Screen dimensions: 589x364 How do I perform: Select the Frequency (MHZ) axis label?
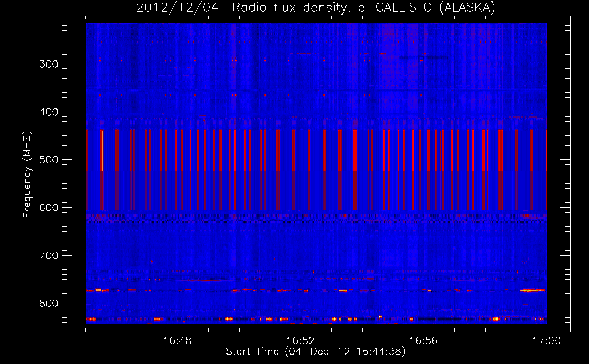[x=28, y=175]
